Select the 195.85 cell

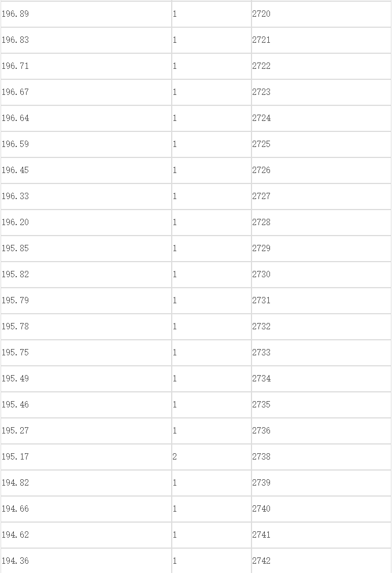click(86, 248)
